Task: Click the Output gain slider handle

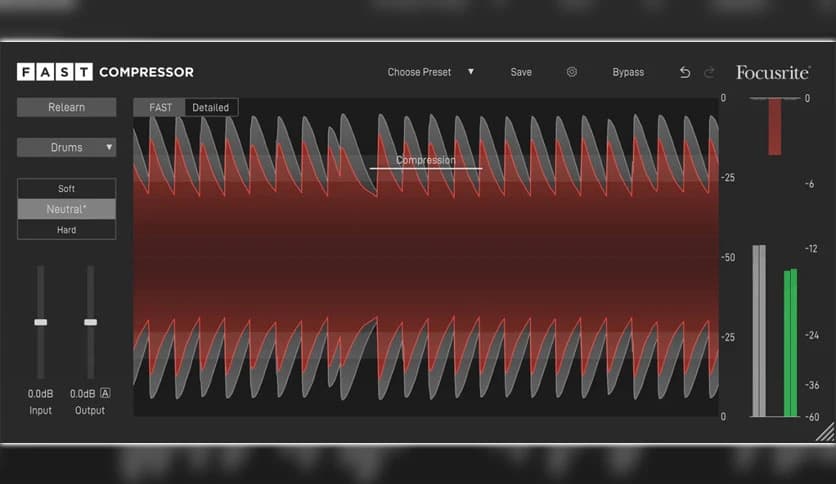Action: tap(91, 322)
